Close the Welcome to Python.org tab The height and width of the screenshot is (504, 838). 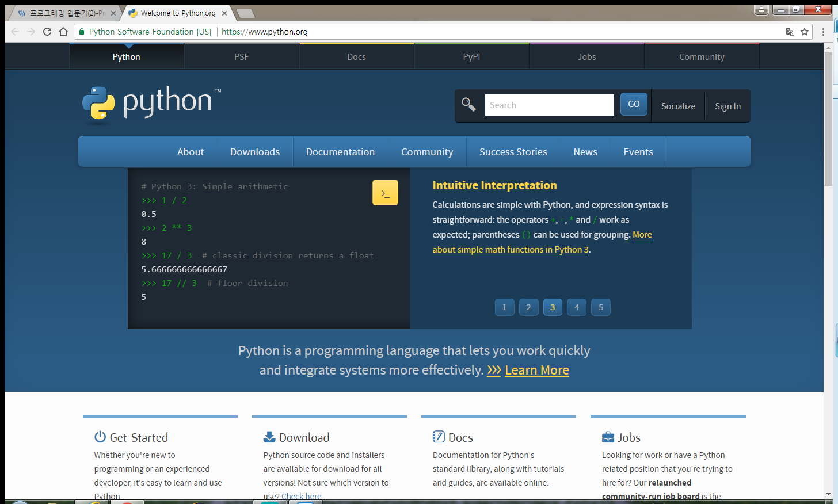tap(224, 13)
